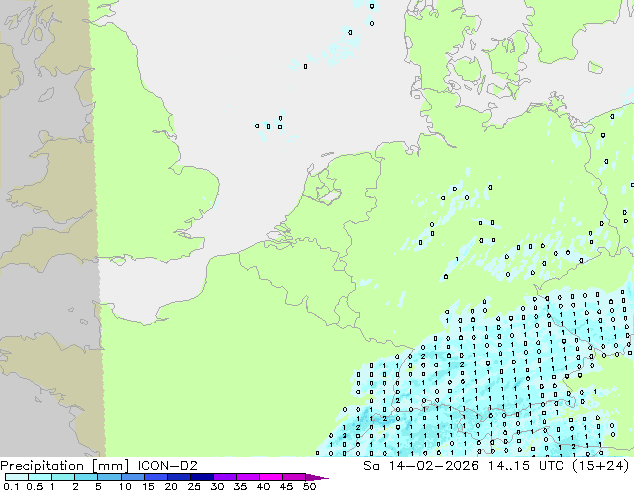634x490 pixels.
Task: Click the '(15+24)' forecast run label
Action: (x=601, y=466)
